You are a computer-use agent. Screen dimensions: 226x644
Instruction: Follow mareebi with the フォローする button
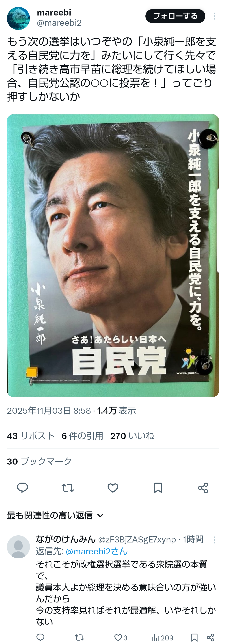(x=175, y=16)
